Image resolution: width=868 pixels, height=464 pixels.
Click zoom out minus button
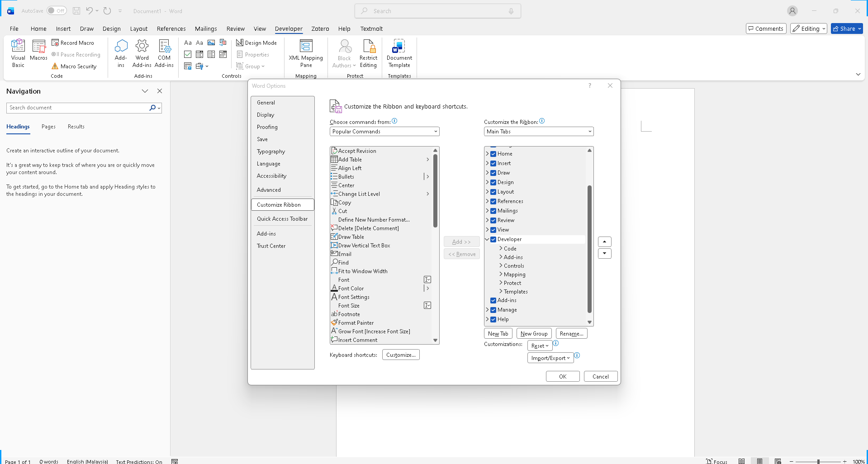[792, 461]
